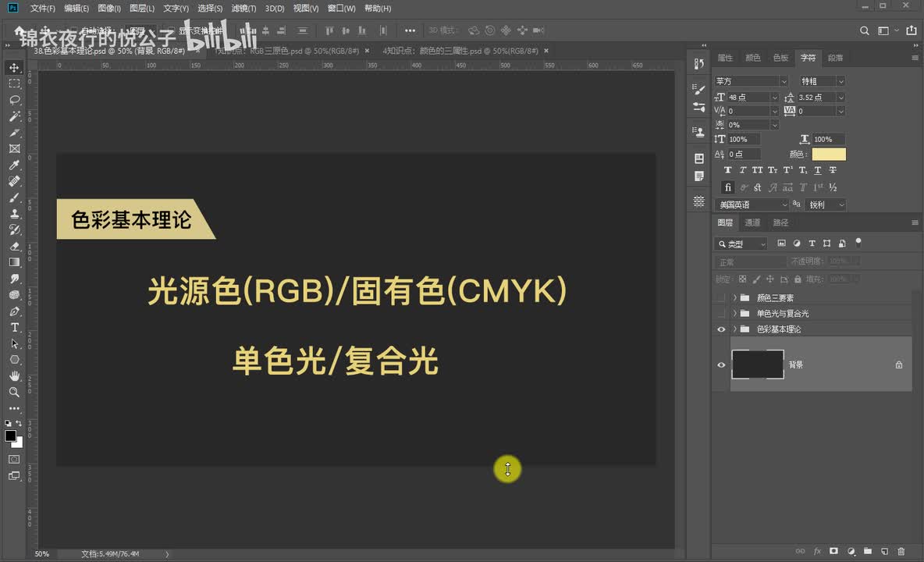This screenshot has height=562, width=924.
Task: Expand the 单色光与复合光 group
Action: (735, 314)
